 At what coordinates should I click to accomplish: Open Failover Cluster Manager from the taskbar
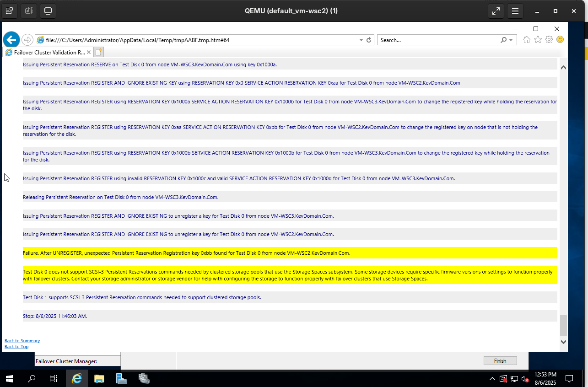[144, 379]
